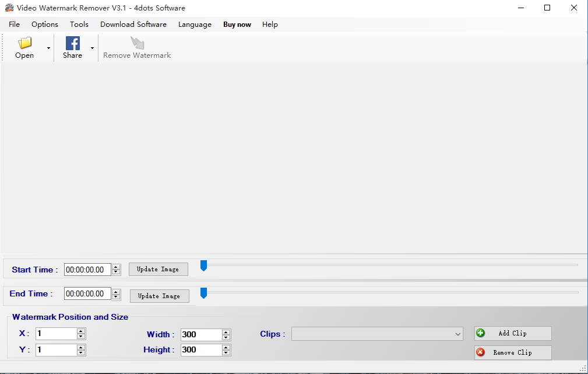This screenshot has width=588, height=374.
Task: Click the red Remove Clip button
Action: click(513, 352)
